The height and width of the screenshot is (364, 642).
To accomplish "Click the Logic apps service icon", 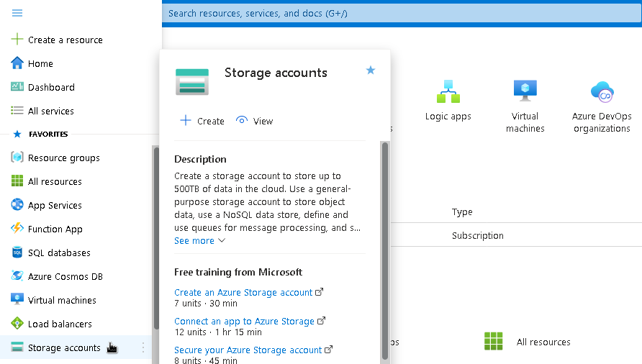I will (448, 91).
